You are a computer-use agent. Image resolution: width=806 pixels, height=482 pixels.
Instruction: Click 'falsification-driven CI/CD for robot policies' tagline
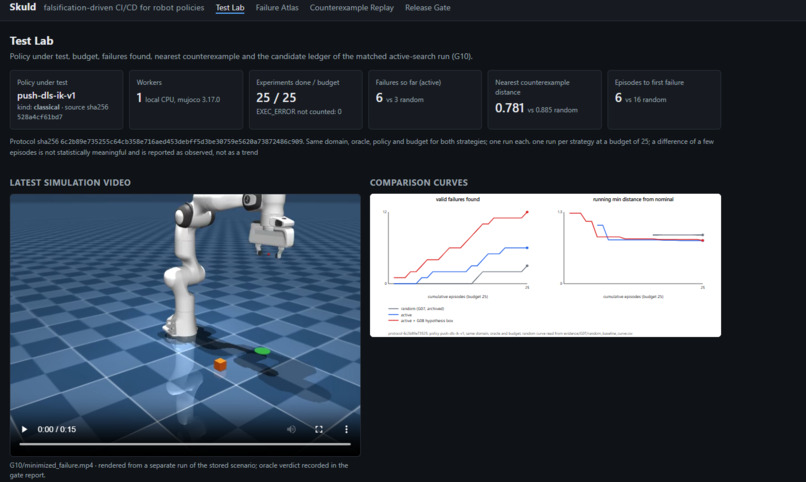coord(124,8)
